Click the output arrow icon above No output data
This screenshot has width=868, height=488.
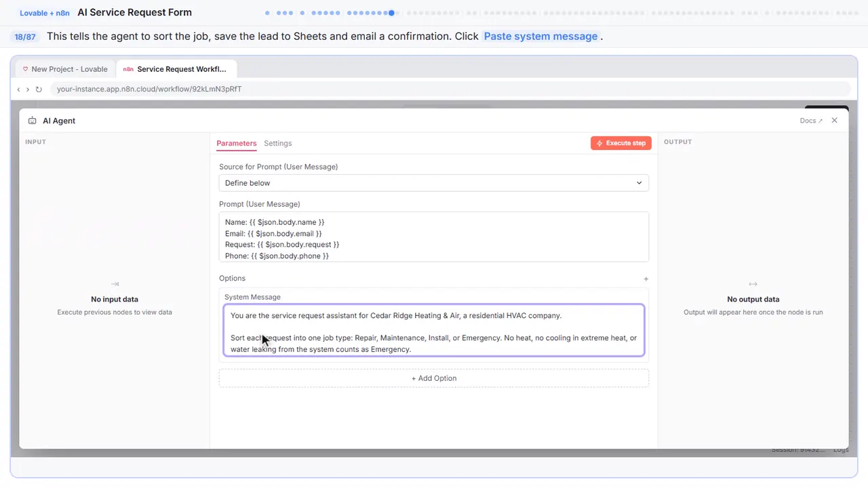[753, 284]
